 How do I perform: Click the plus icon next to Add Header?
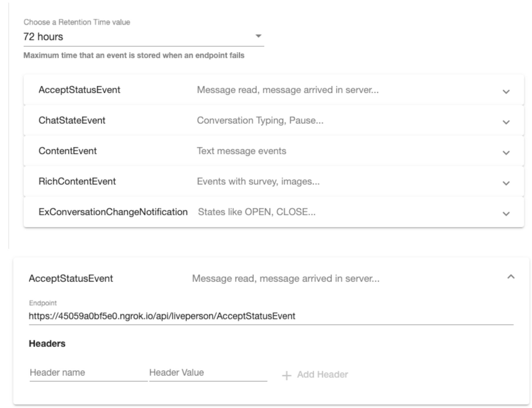pyautogui.click(x=286, y=375)
